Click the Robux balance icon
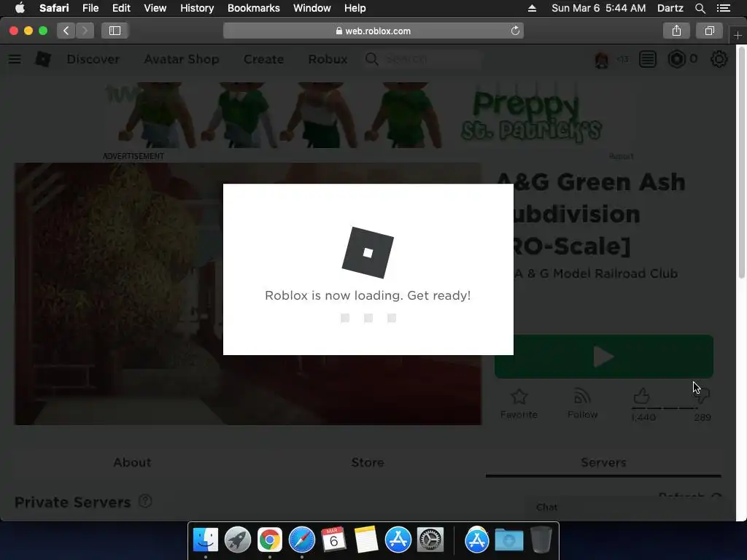 pyautogui.click(x=676, y=59)
